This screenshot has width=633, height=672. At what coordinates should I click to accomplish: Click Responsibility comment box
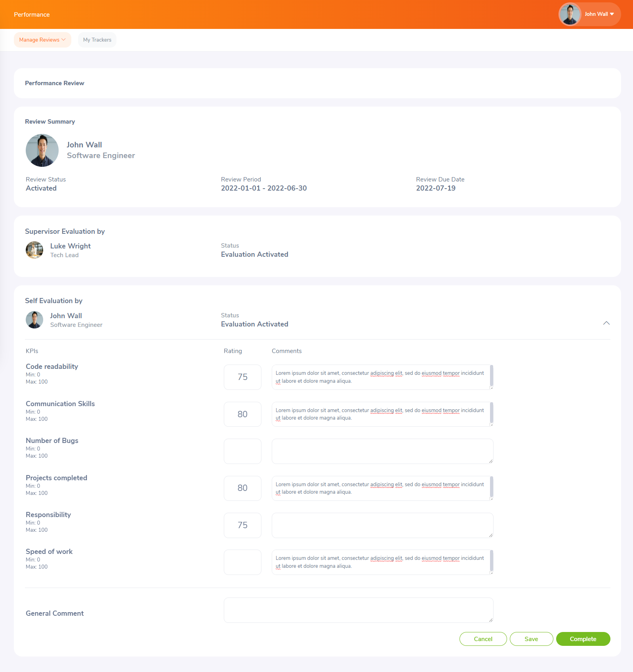[382, 525]
